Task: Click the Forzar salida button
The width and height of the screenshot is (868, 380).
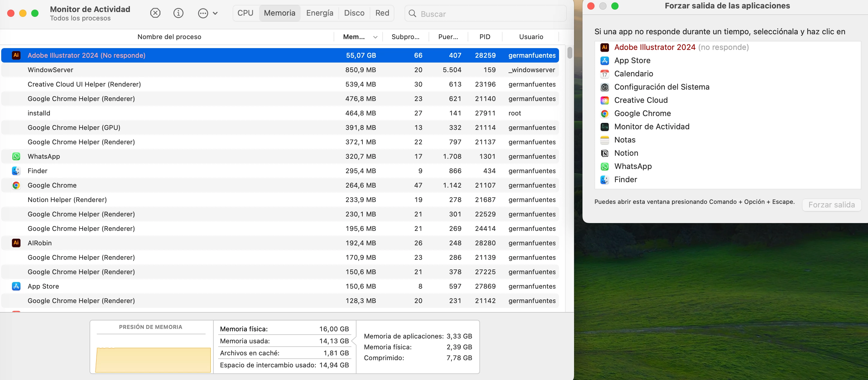Action: (831, 205)
